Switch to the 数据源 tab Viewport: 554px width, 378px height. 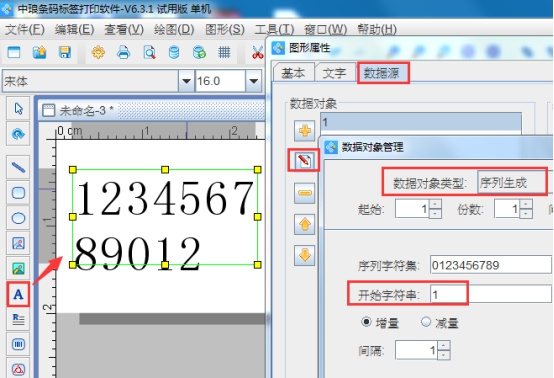[382, 73]
